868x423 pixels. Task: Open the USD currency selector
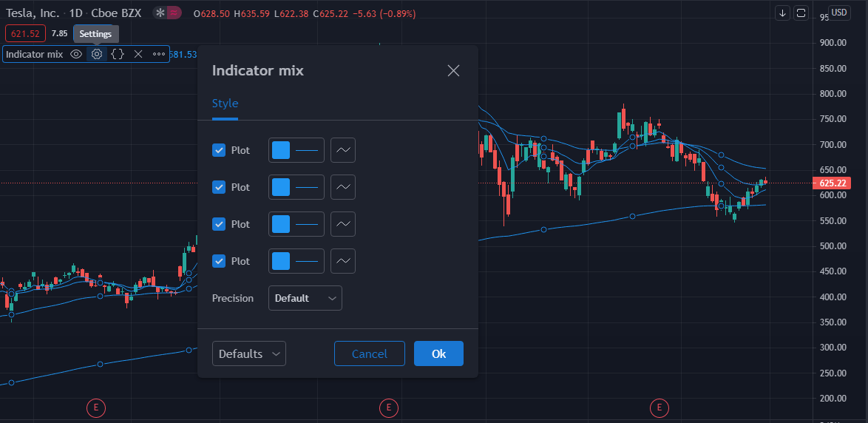tap(840, 13)
